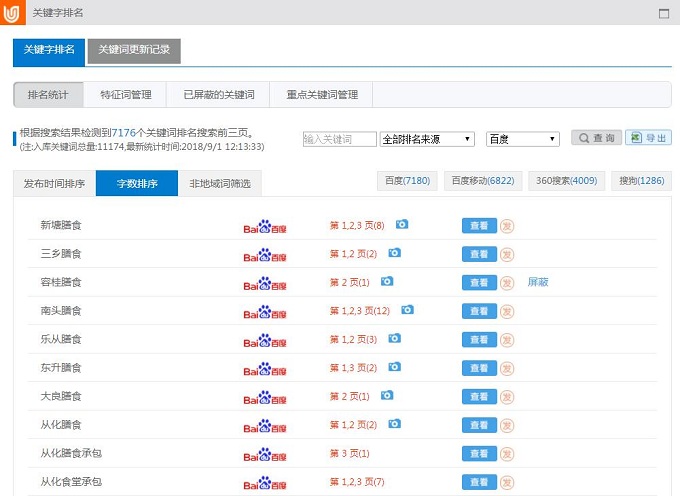Viewport: 680px width, 496px height.
Task: Switch to the 关键词更新记录 tab
Action: (134, 50)
